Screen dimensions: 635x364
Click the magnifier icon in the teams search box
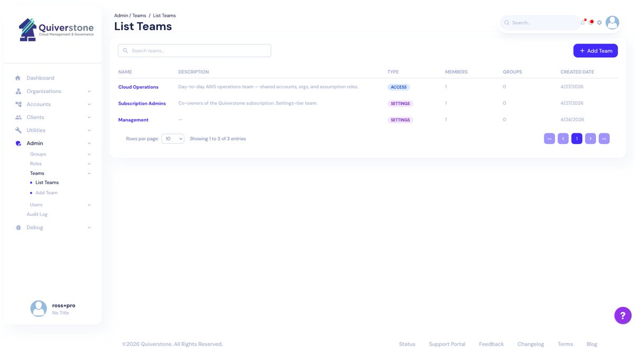point(125,51)
